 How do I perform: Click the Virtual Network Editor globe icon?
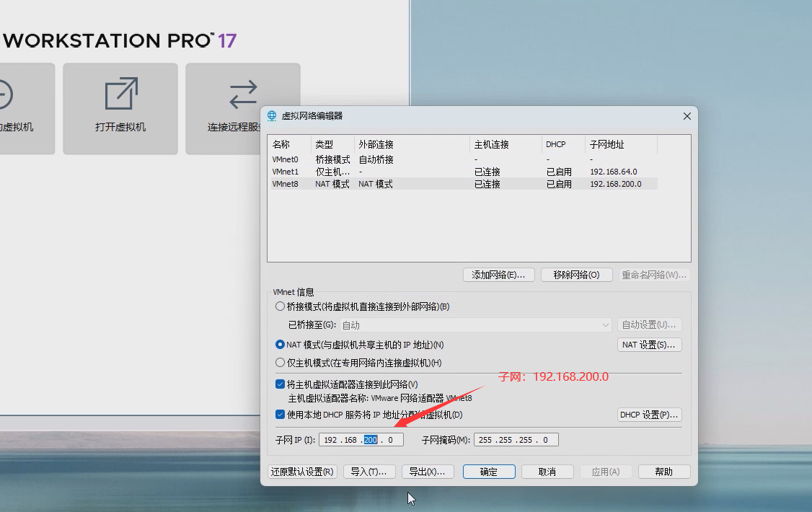point(272,115)
